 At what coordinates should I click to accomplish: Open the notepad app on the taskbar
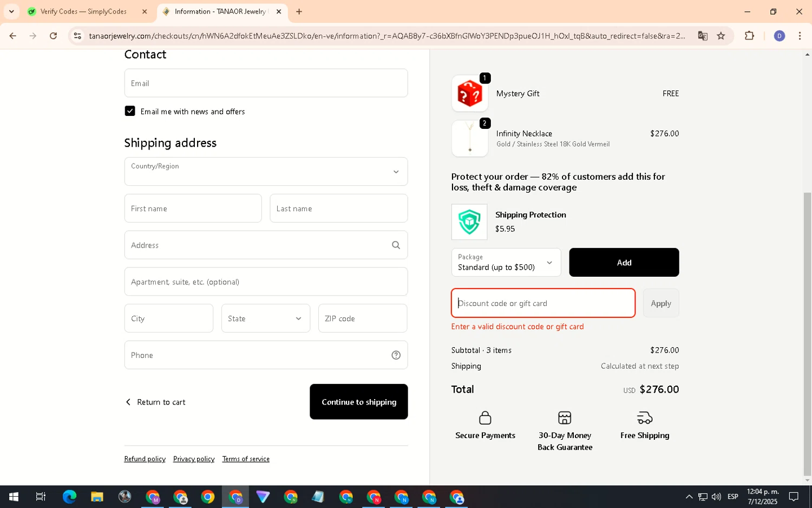coord(318,497)
